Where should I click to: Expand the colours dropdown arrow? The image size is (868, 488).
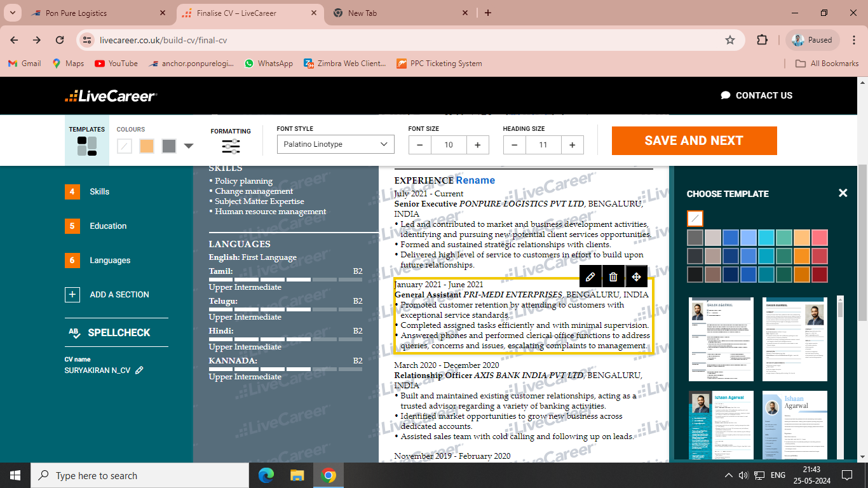pyautogui.click(x=189, y=146)
